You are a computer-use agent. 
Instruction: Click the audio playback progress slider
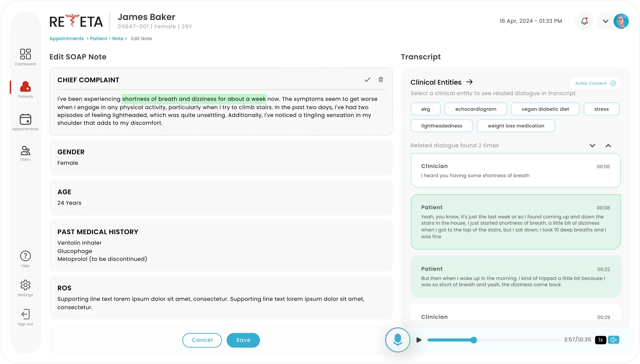[474, 340]
